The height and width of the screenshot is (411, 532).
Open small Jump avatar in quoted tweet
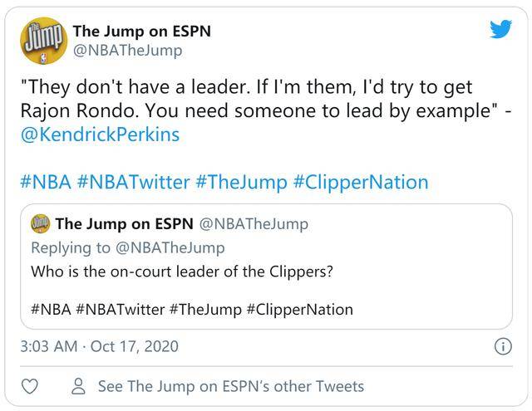[x=41, y=223]
